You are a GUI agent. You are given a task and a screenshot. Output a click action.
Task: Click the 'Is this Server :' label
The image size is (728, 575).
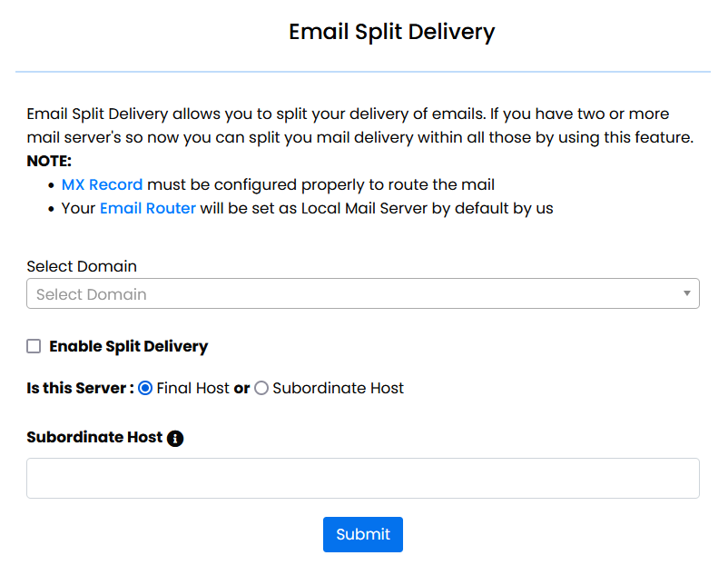[x=80, y=388]
